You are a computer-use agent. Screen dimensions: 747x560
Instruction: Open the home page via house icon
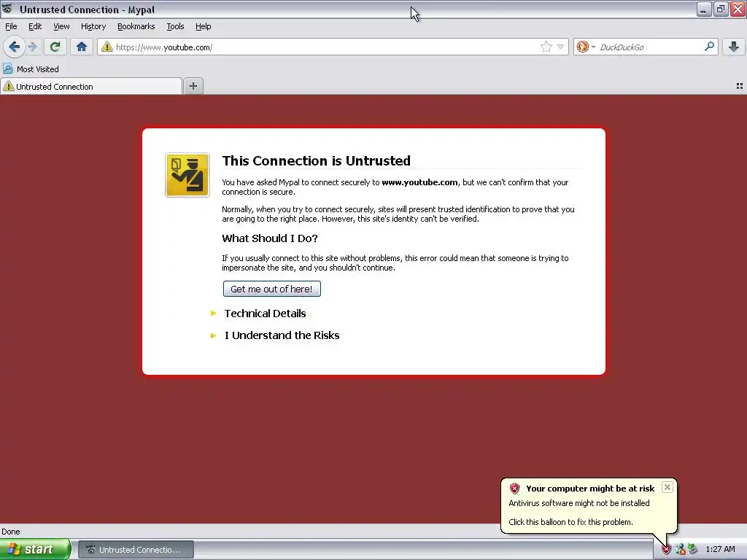pyautogui.click(x=82, y=47)
